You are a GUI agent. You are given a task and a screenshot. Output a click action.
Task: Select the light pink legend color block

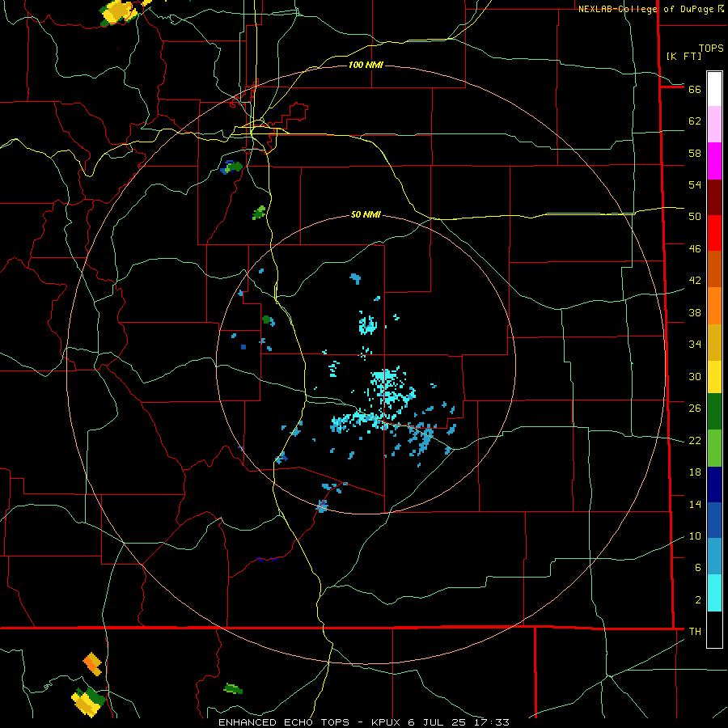[714, 124]
